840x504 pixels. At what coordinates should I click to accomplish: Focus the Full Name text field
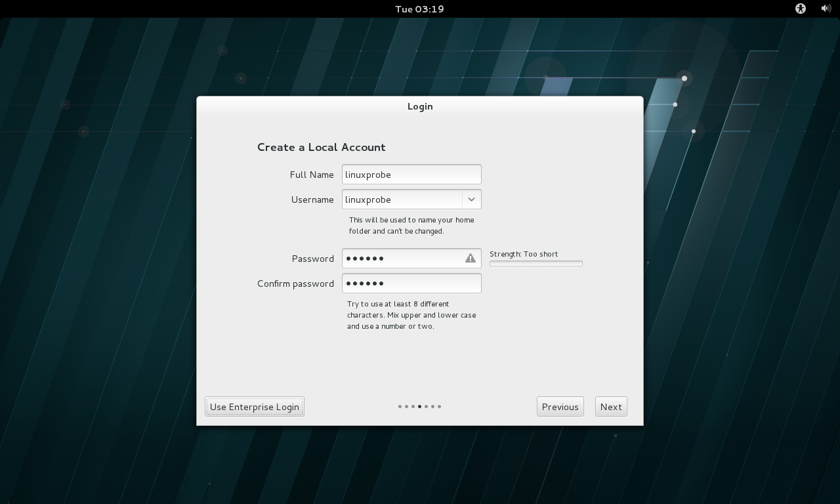411,175
